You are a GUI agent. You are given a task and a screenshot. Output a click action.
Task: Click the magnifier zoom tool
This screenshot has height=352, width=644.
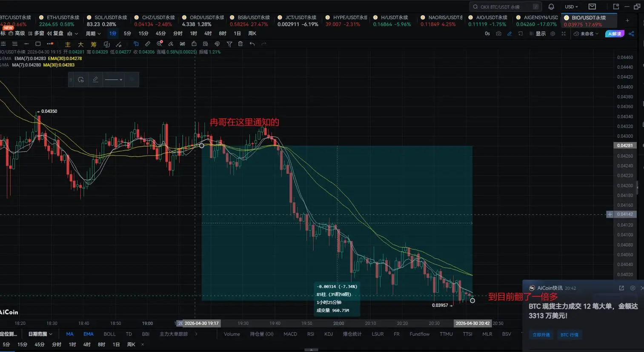click(x=160, y=44)
